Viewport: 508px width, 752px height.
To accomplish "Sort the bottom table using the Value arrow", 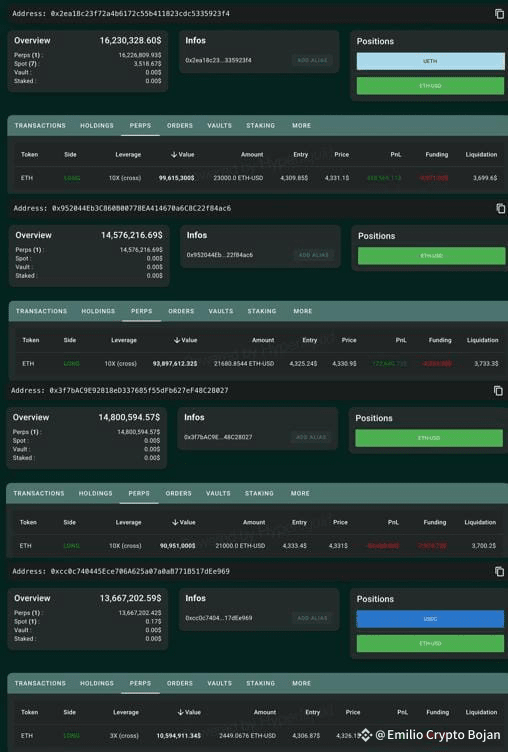I will coord(180,712).
